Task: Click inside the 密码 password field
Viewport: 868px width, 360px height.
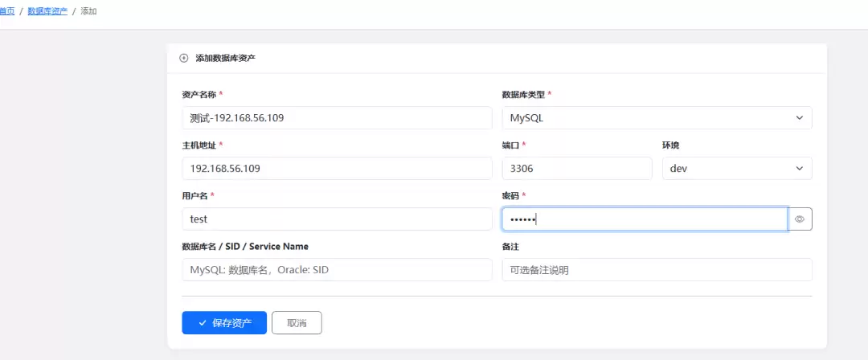Action: tap(645, 219)
